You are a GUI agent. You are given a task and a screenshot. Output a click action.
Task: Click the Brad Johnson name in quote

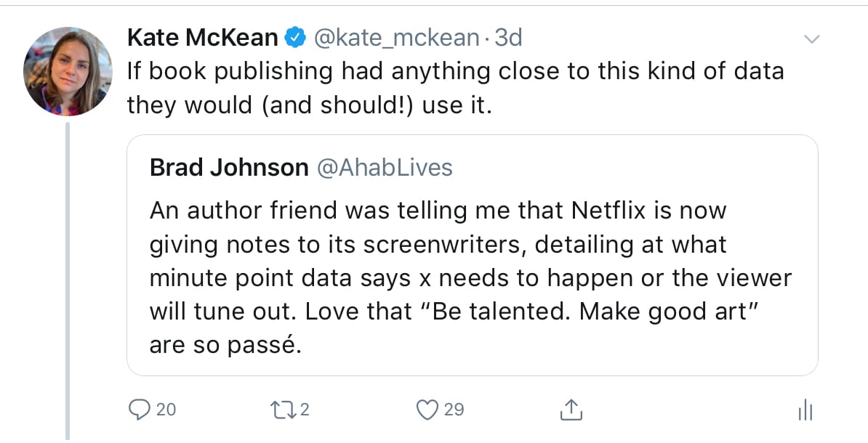[x=229, y=168]
